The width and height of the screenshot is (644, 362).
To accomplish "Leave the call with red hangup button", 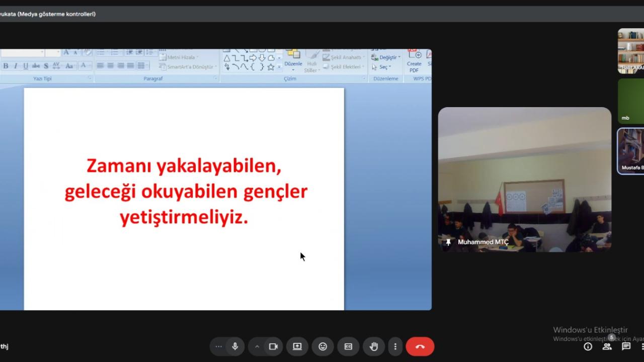I will pyautogui.click(x=420, y=346).
